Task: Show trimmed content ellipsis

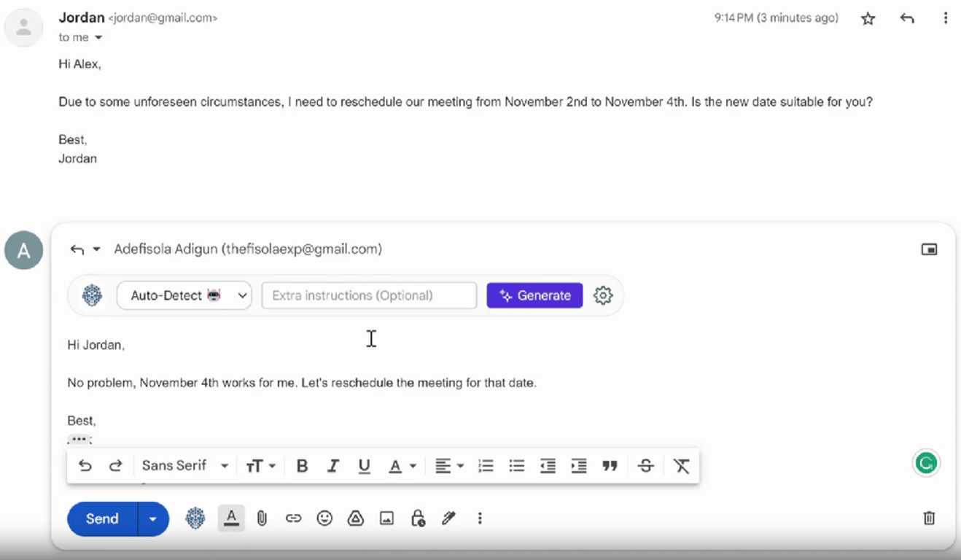Action: 79,439
